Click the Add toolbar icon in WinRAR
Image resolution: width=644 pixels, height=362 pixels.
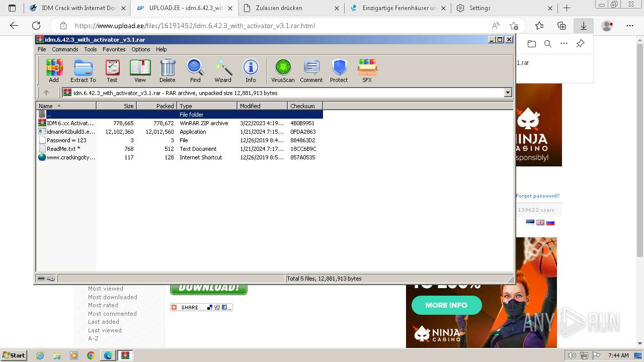54,70
